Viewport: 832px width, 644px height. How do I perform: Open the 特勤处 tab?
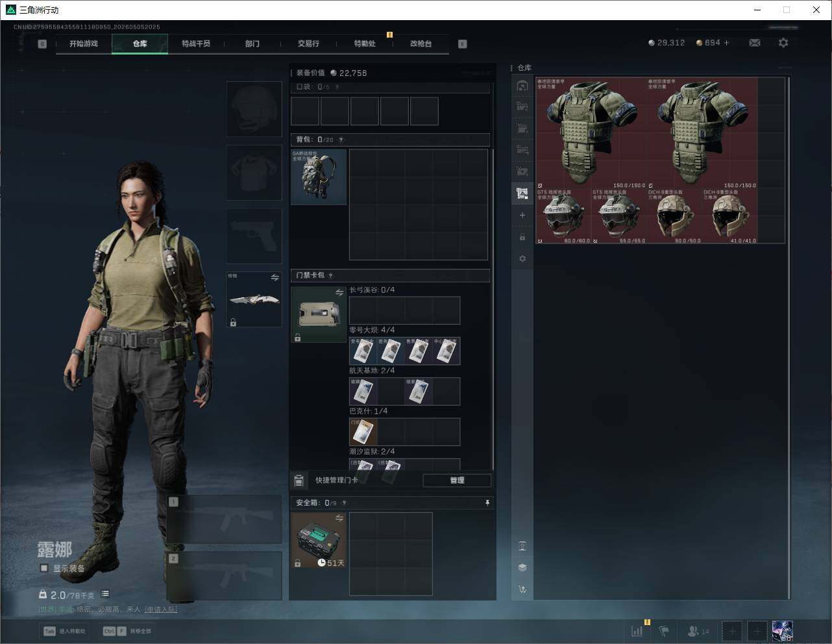point(365,43)
